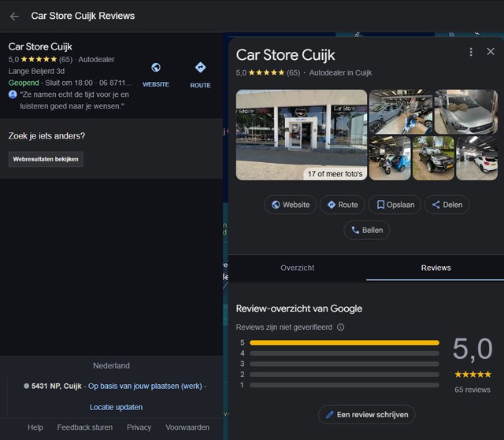This screenshot has height=440, width=504.
Task: Open the storefront photo with 17 of meer foto's
Action: (302, 135)
